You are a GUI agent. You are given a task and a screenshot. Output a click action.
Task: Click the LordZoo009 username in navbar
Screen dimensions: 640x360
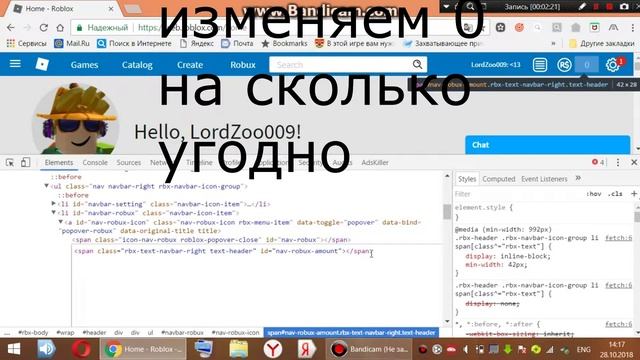point(496,64)
